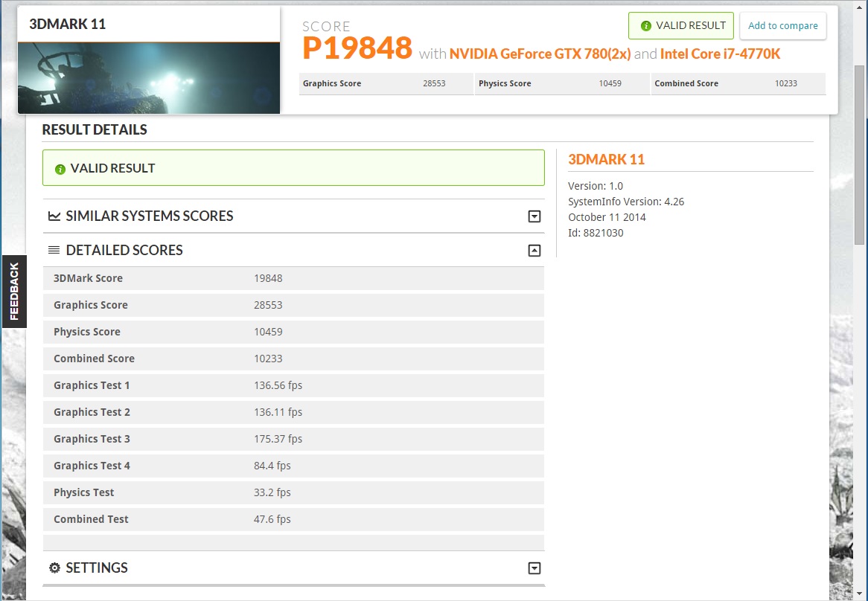Click the SETTINGS heading text
This screenshot has width=868, height=601.
point(97,568)
